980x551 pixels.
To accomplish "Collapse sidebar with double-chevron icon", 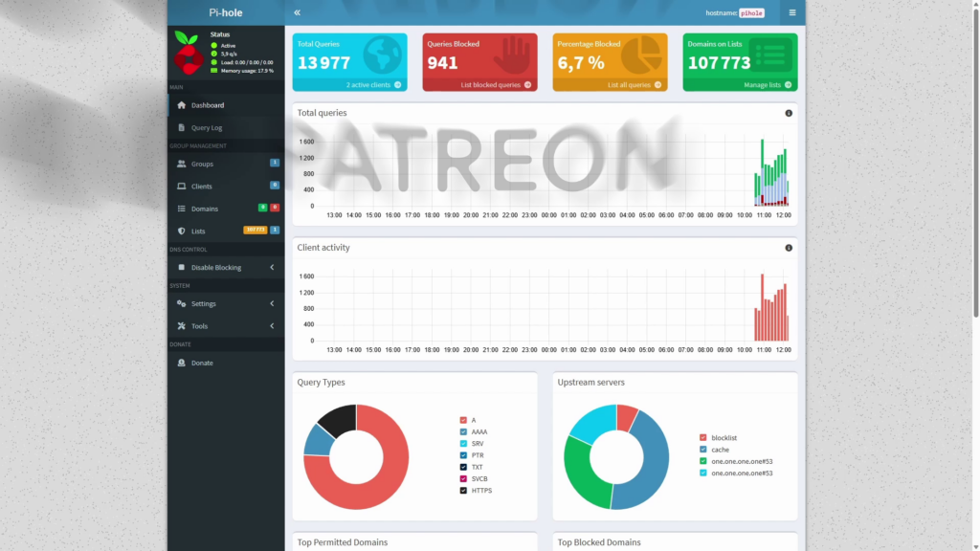I will tap(298, 12).
